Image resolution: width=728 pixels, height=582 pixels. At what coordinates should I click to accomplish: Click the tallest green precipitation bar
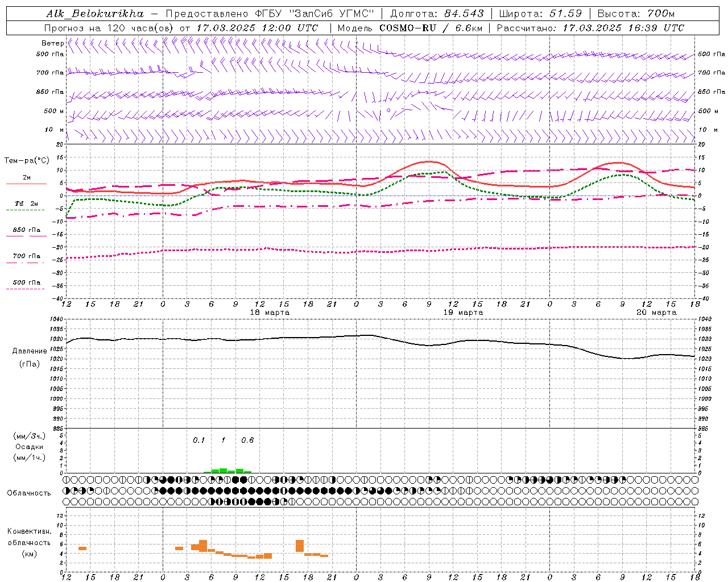point(224,471)
